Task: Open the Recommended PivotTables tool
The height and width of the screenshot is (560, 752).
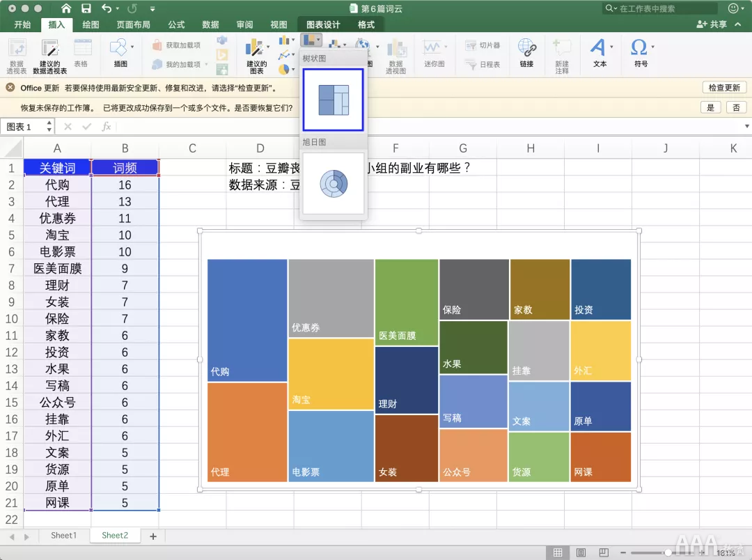Action: (50, 56)
